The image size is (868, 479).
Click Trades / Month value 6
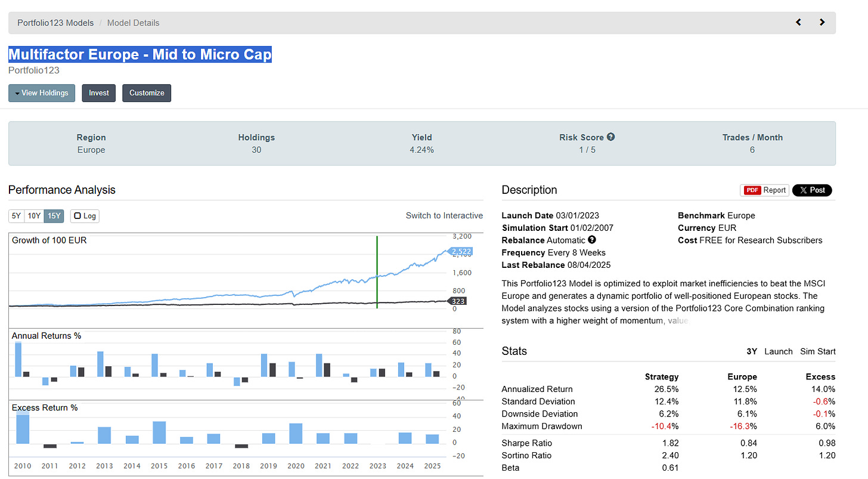point(752,150)
